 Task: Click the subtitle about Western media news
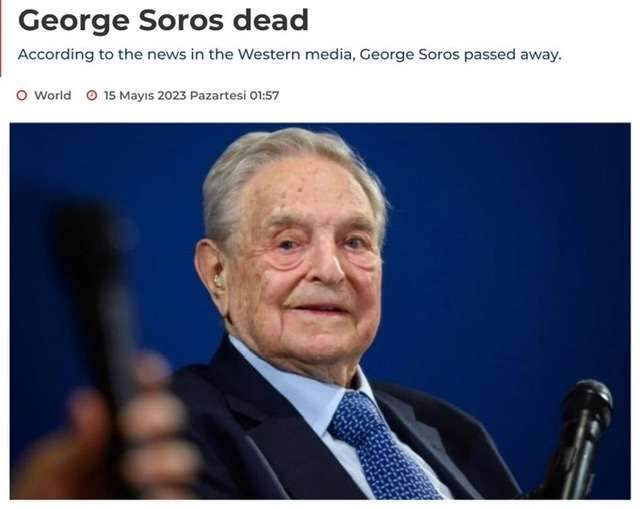290,54
